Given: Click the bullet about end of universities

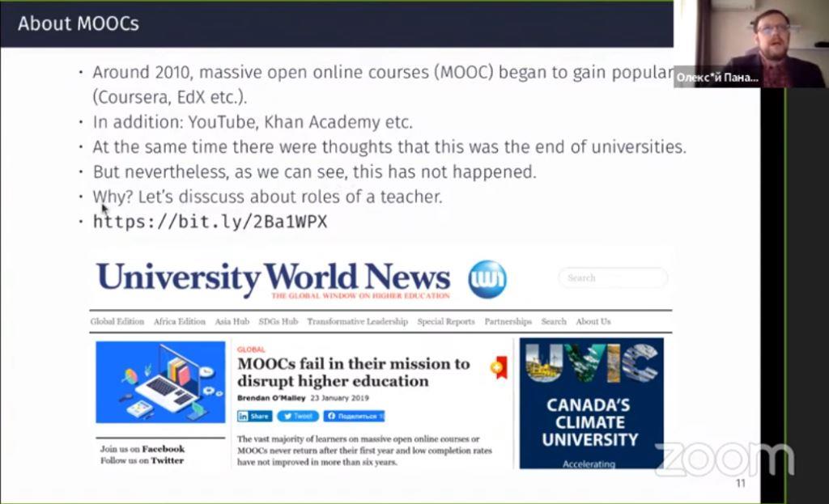Looking at the screenshot, I should pyautogui.click(x=389, y=147).
